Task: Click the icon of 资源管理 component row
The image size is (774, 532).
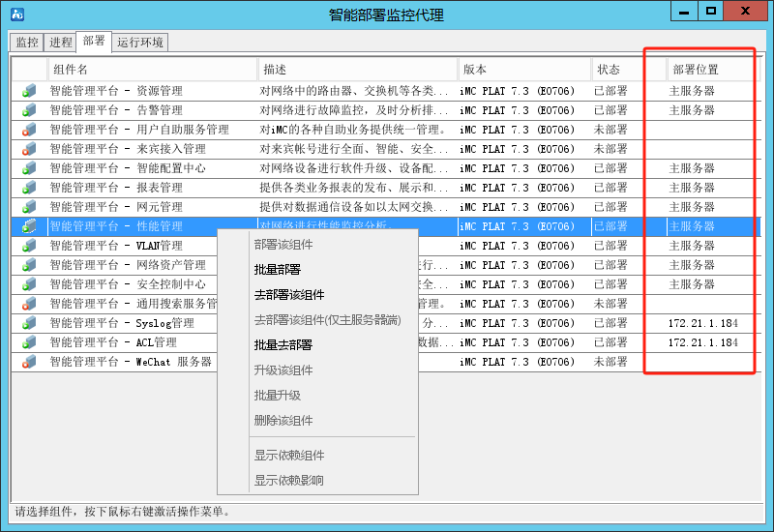Action: point(29,91)
